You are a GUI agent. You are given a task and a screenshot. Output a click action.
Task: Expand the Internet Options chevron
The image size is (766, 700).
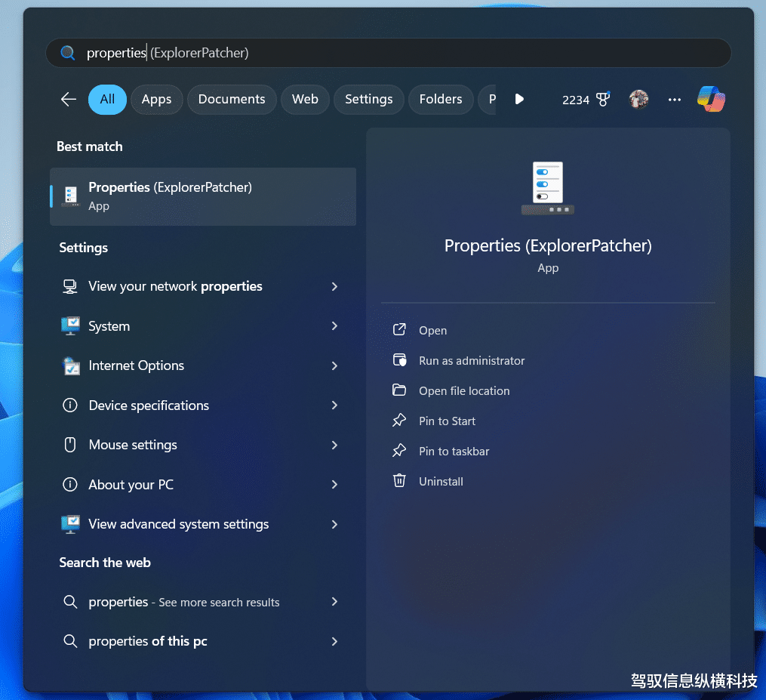(x=334, y=365)
